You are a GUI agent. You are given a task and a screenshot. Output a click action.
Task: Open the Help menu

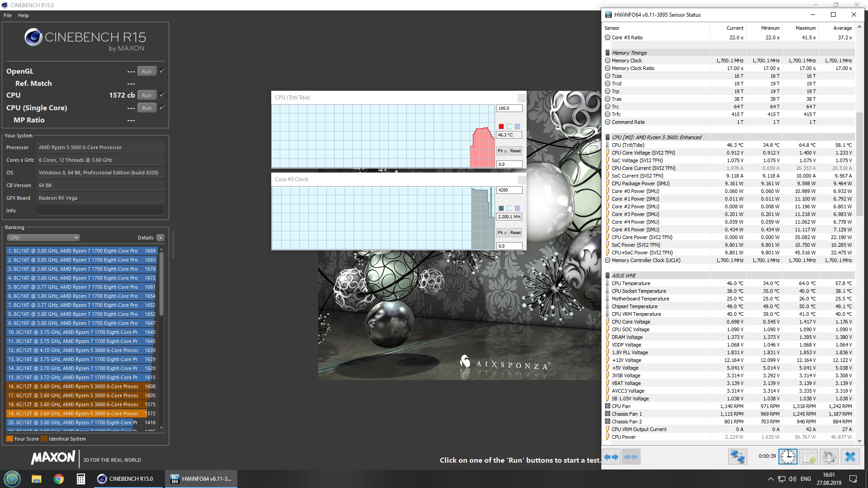(24, 15)
